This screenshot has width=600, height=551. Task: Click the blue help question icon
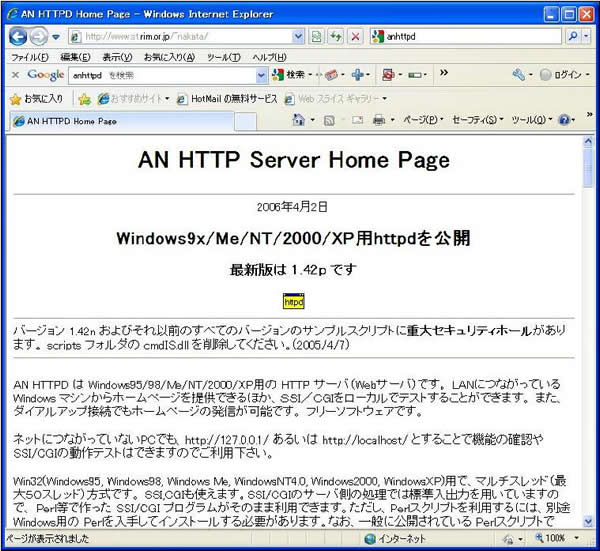pyautogui.click(x=564, y=120)
